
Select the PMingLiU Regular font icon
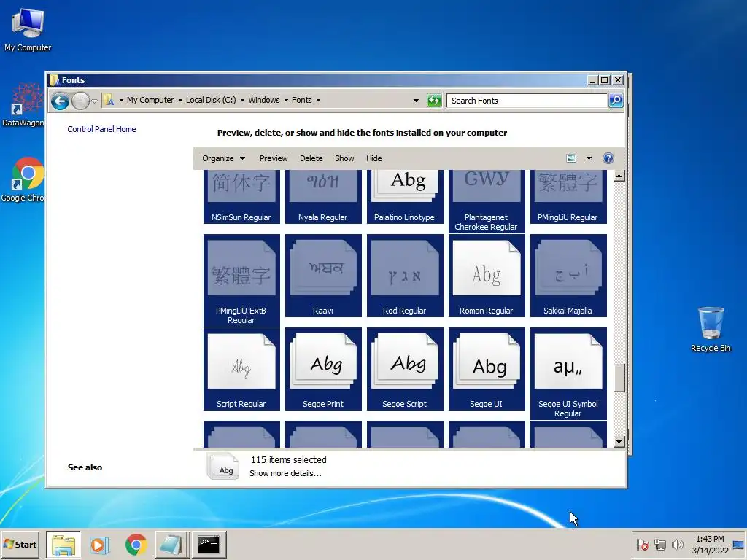(x=568, y=196)
